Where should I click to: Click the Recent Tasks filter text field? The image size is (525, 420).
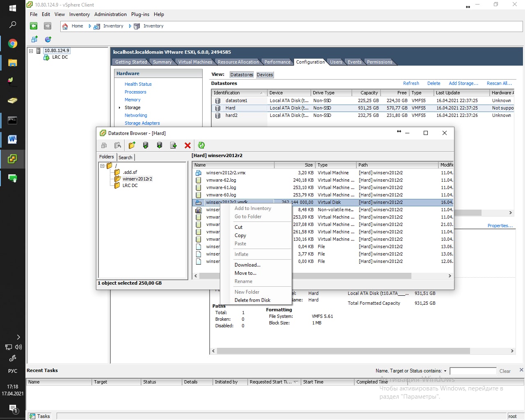[473, 371]
